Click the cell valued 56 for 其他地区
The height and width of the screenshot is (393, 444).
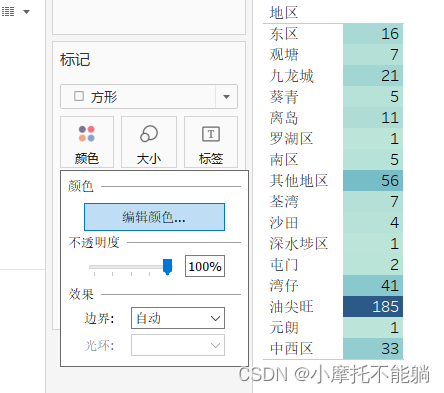click(x=373, y=180)
